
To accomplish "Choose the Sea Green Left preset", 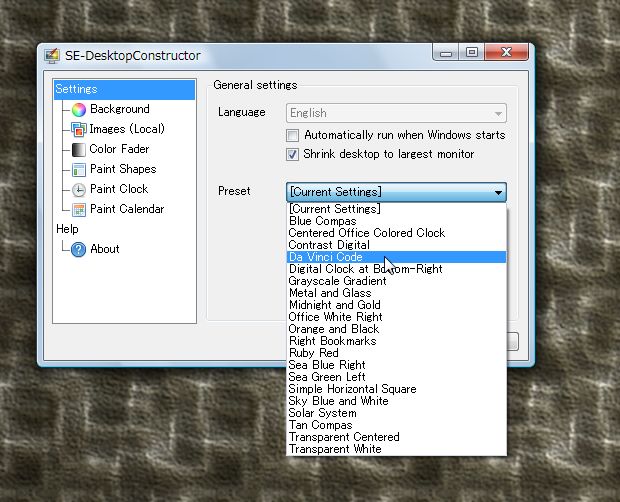I will point(396,377).
